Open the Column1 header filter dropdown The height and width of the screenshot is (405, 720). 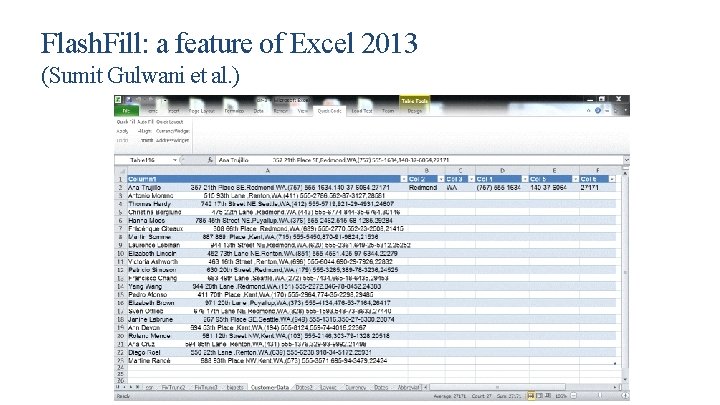[404, 179]
